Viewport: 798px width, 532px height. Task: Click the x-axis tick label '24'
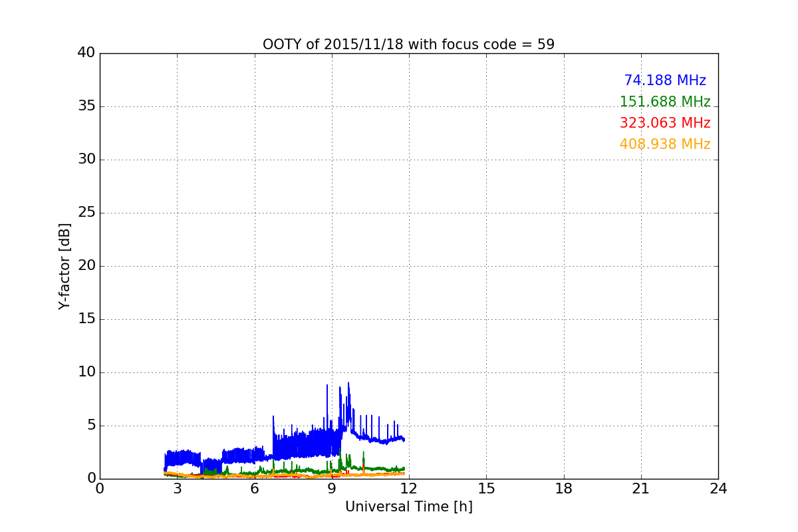(x=718, y=489)
